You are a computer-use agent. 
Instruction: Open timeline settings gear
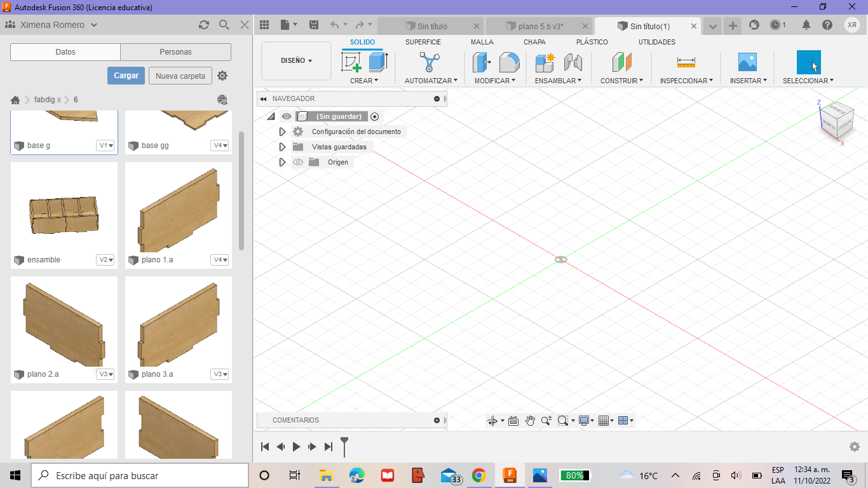855,447
